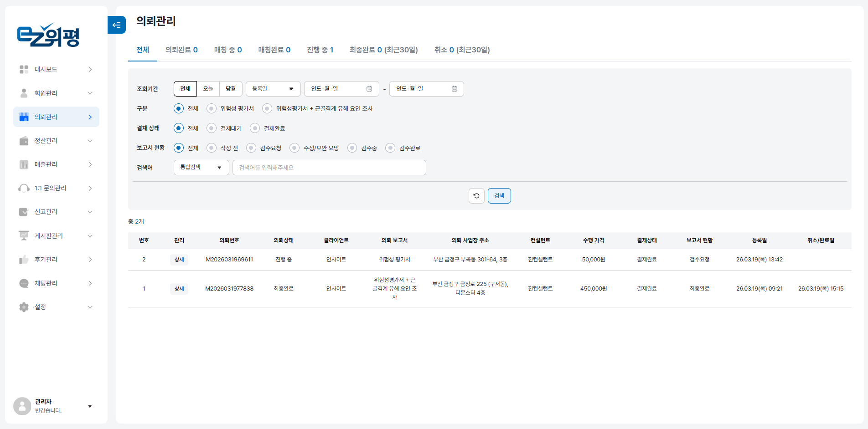The width and height of the screenshot is (868, 429).
Task: Open the 등록일 date type dropdown
Action: (x=273, y=89)
